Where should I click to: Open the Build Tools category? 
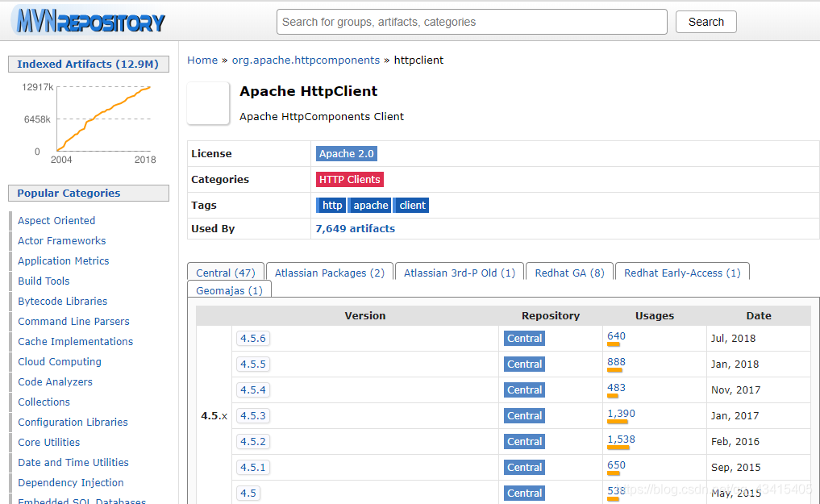44,281
